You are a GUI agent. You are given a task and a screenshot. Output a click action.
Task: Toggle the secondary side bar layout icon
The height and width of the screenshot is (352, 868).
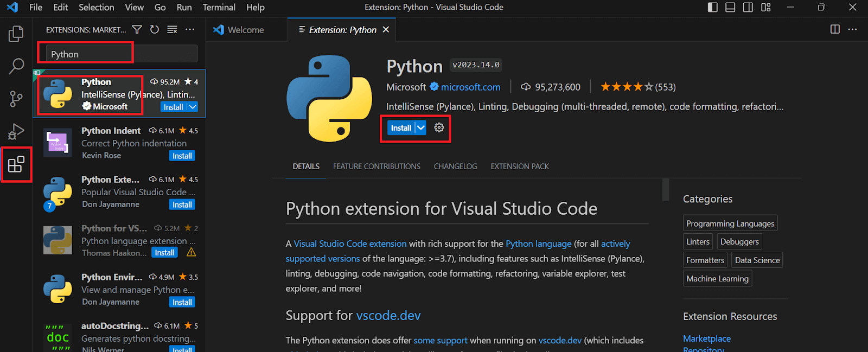pyautogui.click(x=748, y=7)
